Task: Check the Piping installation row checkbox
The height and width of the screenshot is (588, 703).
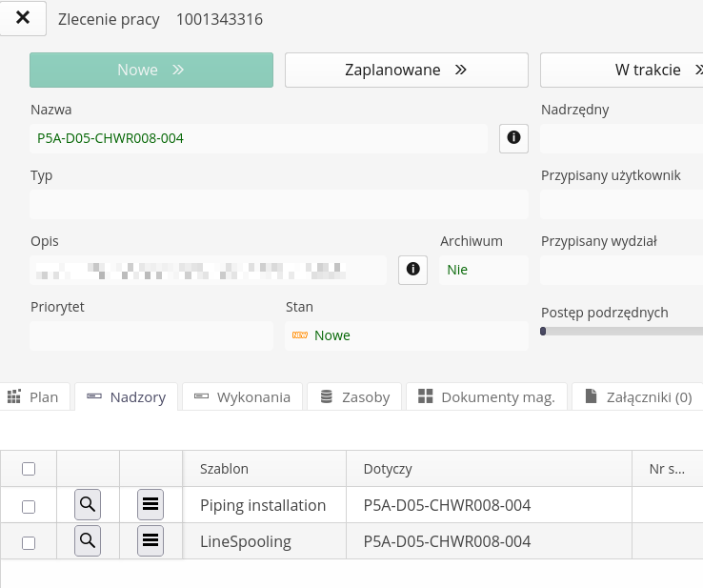Action: pos(29,506)
